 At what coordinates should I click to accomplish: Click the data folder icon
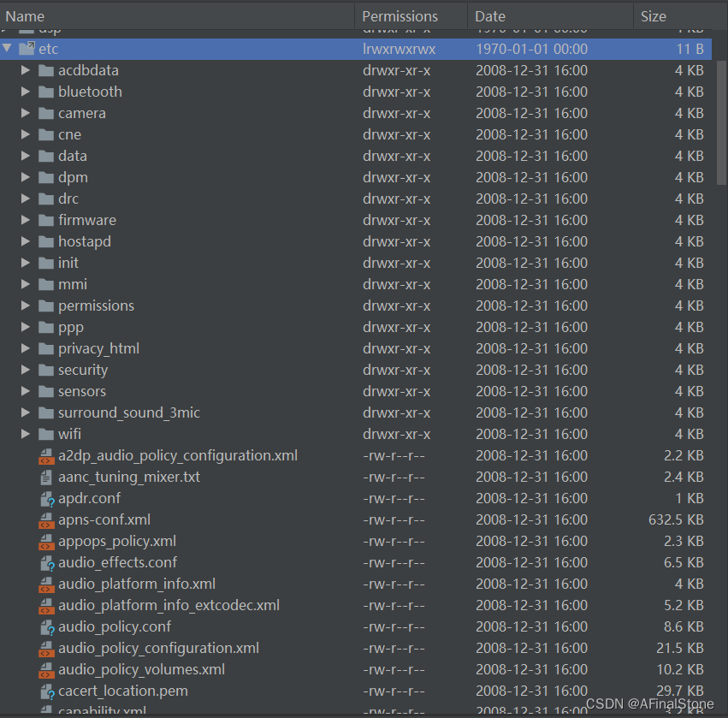click(x=46, y=156)
